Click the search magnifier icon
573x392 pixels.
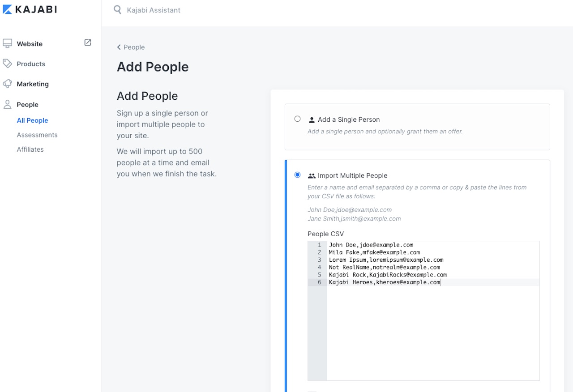coord(117,9)
